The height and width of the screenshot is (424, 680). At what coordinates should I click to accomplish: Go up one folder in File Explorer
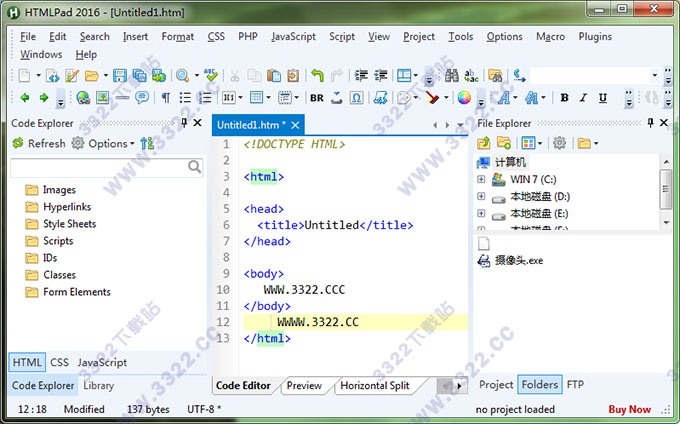coord(484,143)
